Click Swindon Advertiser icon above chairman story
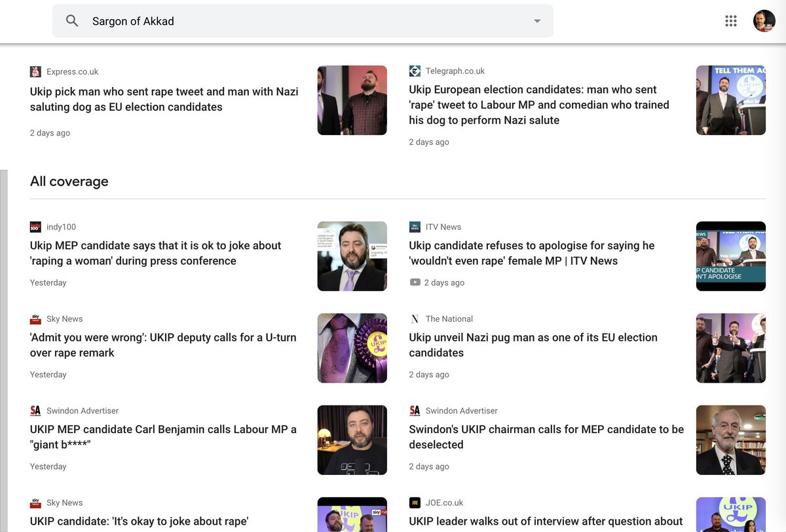The width and height of the screenshot is (786, 532). pyautogui.click(x=415, y=411)
